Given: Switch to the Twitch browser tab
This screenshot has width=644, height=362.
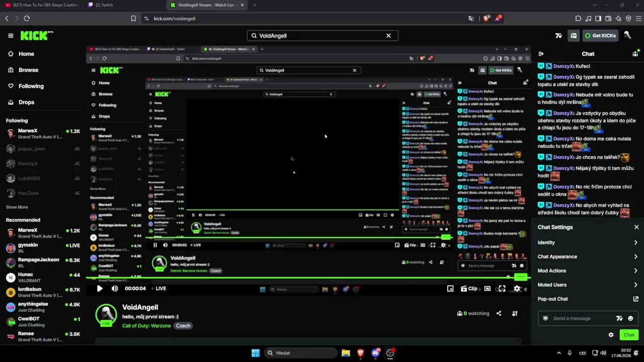Looking at the screenshot, I should (x=124, y=5).
